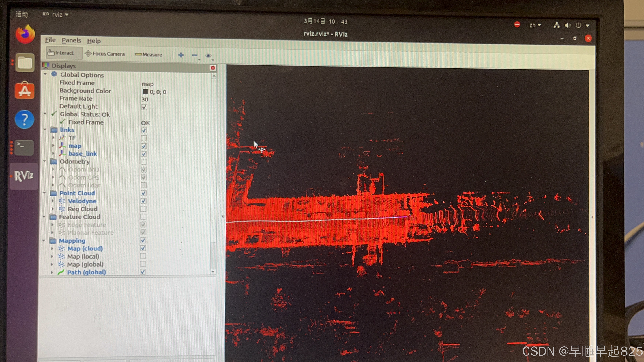Open the File menu
This screenshot has height=362, width=644.
tap(50, 40)
